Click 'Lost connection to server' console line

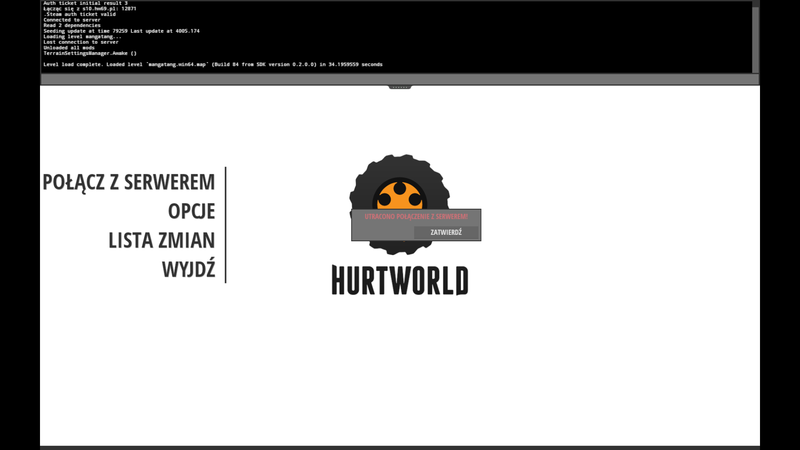tap(81, 42)
